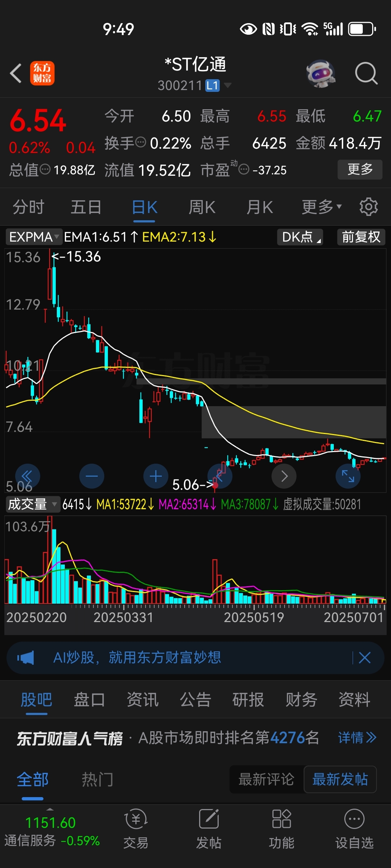Screen dimensions: 391x868
Task: Open the 资料 tab
Action: (354, 699)
